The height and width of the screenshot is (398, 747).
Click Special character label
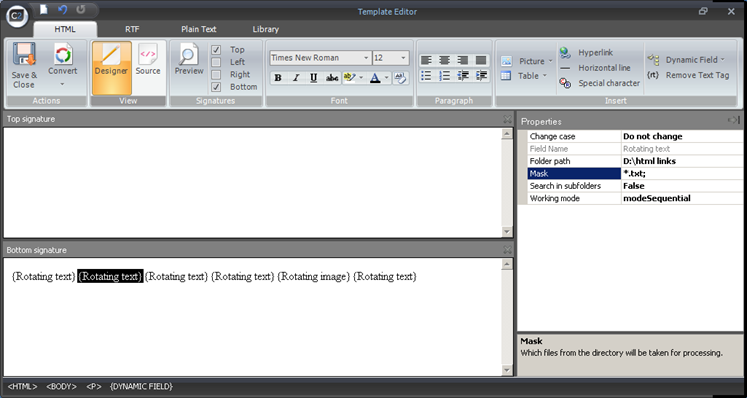(609, 83)
